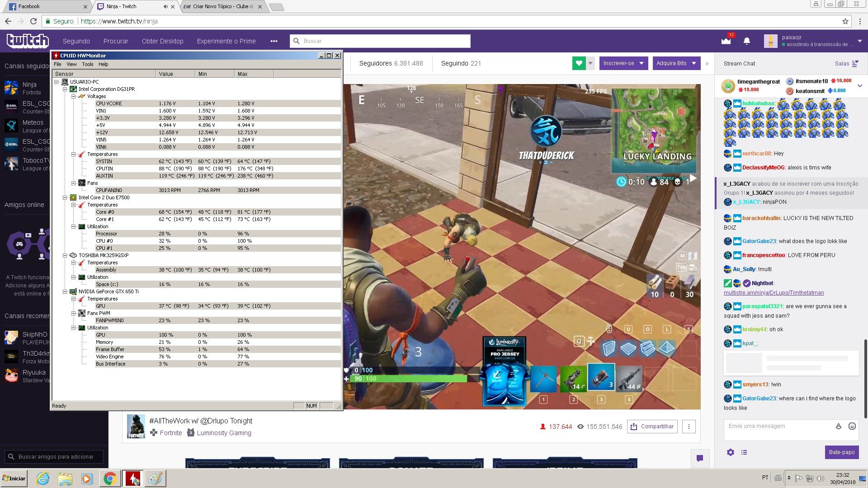Expand the chat leaderboard chevron
The width and height of the screenshot is (868, 488).
coord(860,85)
